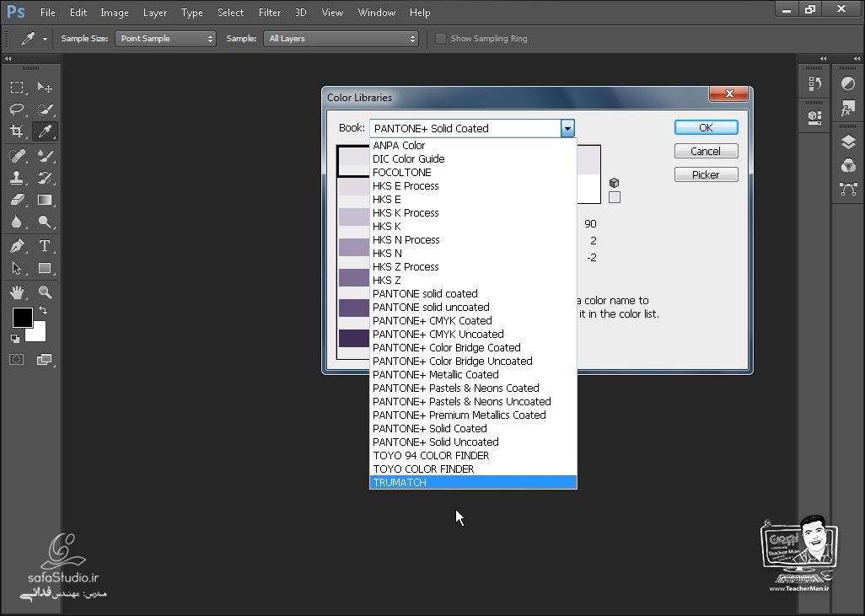Open the Image menu

(114, 12)
